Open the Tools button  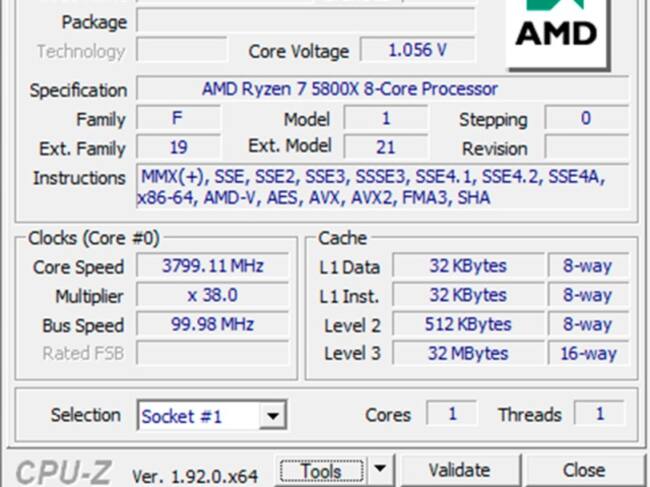click(319, 470)
